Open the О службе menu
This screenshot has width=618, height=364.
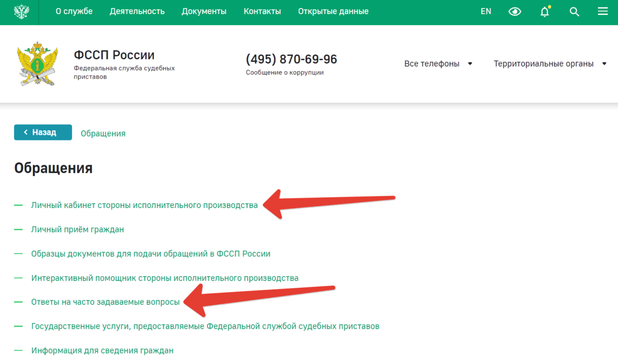pyautogui.click(x=74, y=11)
